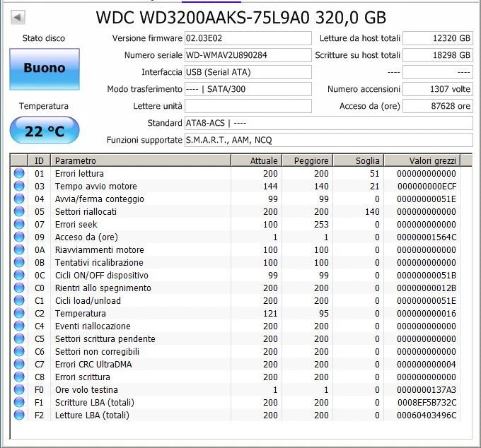The image size is (481, 448).
Task: Select the status orb of Errori scrittura
Action: pyautogui.click(x=19, y=377)
